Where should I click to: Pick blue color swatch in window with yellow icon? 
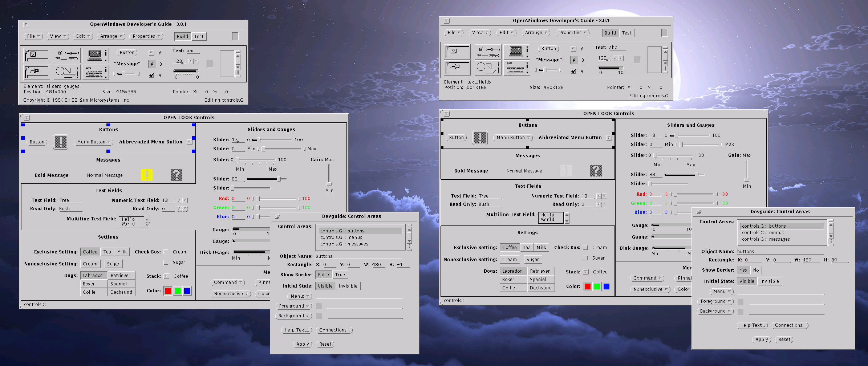pos(187,291)
